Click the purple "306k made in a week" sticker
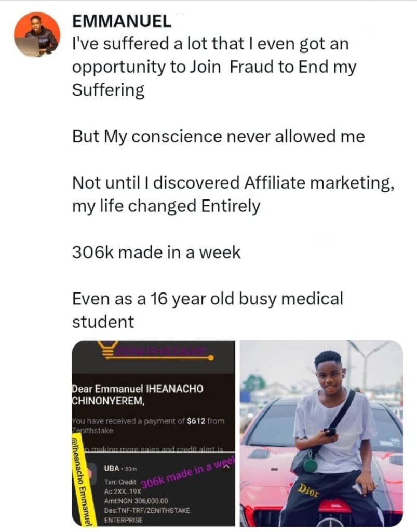This screenshot has height=532, width=417. tap(189, 474)
